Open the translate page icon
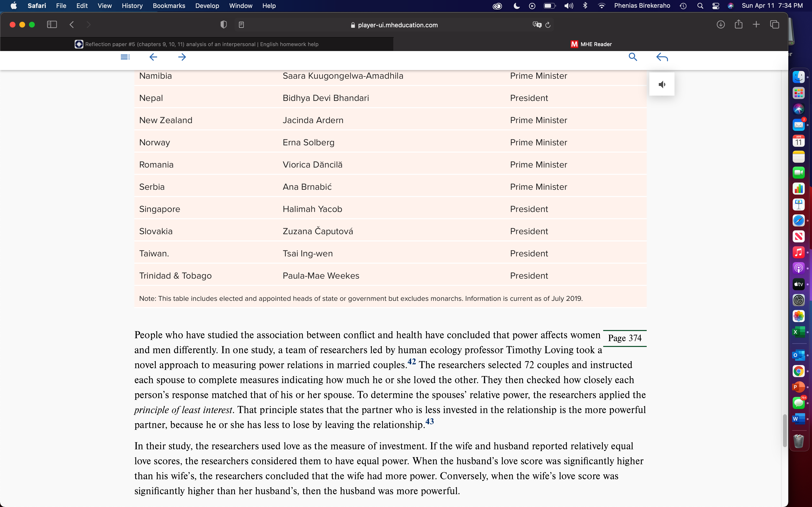Screen dimensions: 812x507 (537, 24)
